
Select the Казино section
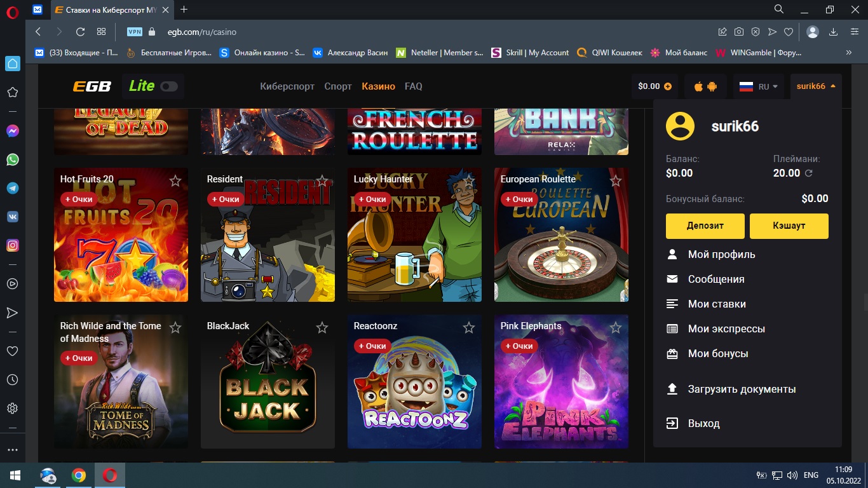pyautogui.click(x=378, y=86)
